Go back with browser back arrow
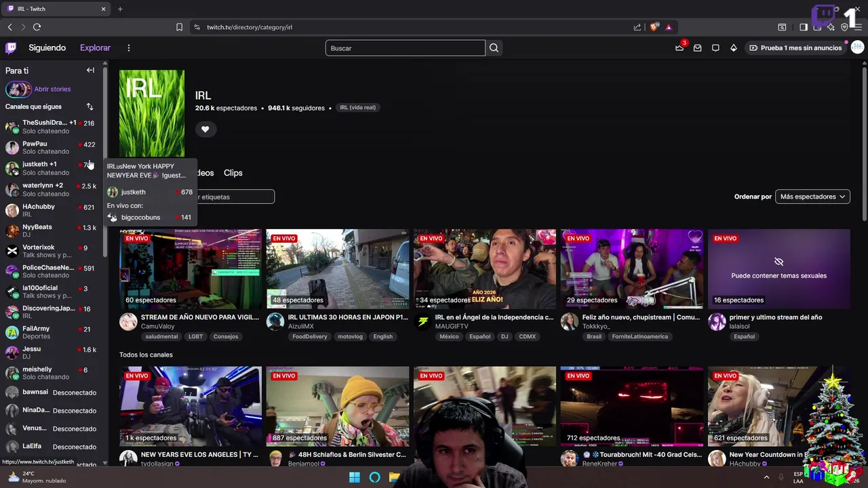The image size is (868, 488). 9,27
